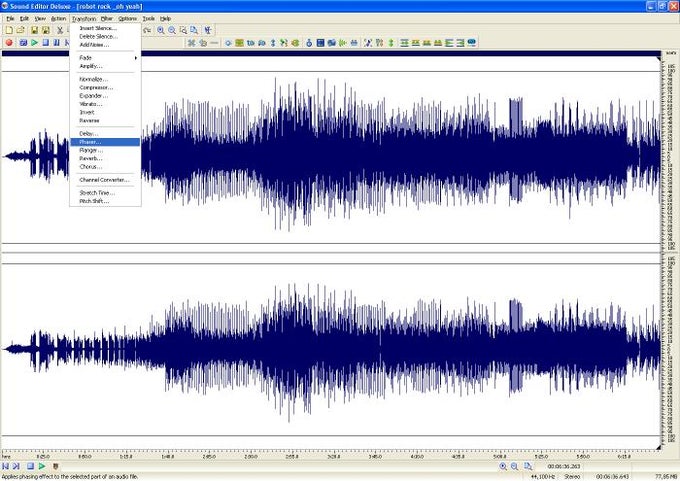The height and width of the screenshot is (481, 680).
Task: Choose Reverse menu entry
Action: coord(105,121)
